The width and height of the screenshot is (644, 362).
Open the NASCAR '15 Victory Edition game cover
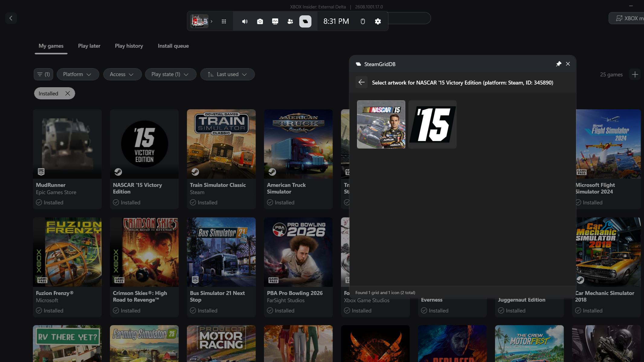[144, 144]
